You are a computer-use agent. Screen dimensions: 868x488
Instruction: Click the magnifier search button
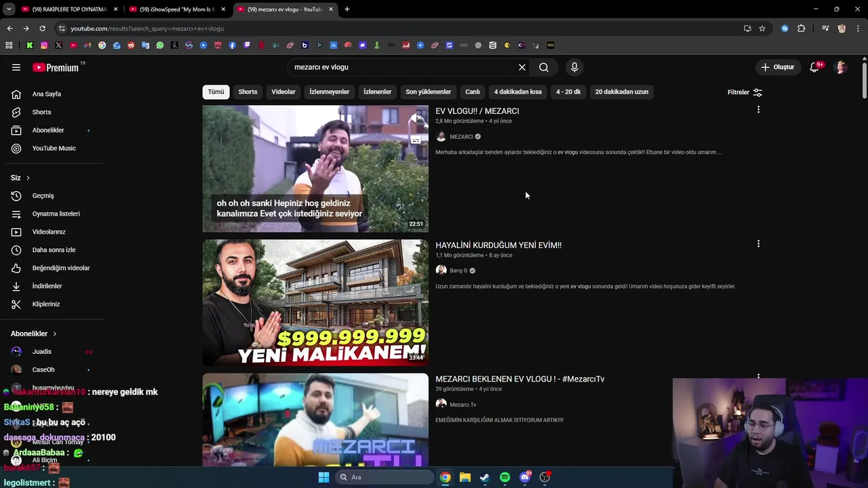coord(544,67)
